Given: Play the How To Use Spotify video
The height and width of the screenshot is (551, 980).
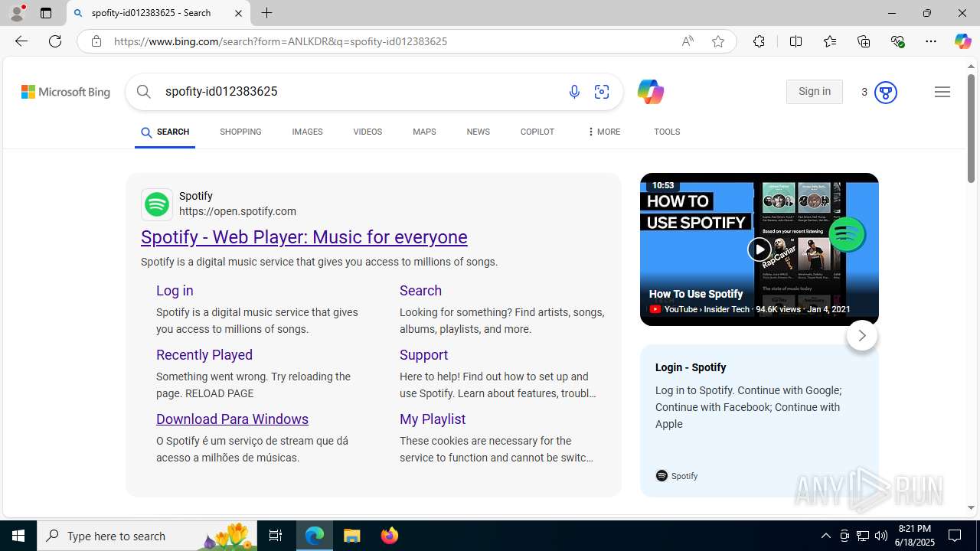Looking at the screenshot, I should tap(759, 249).
